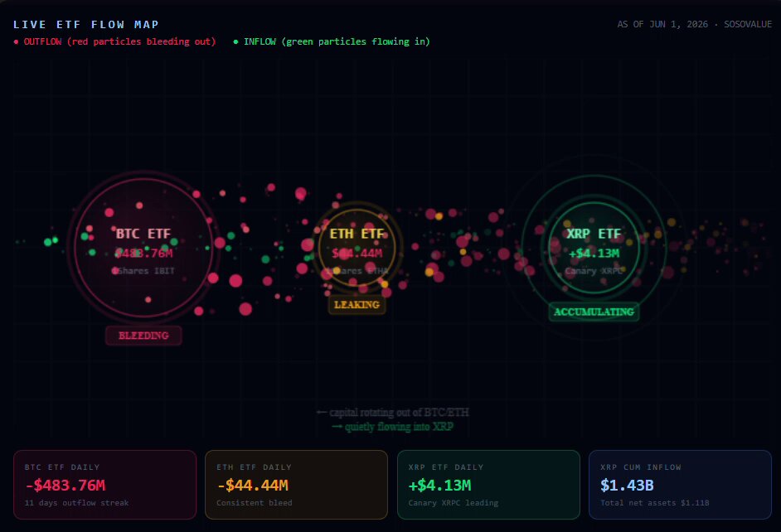Select the BTC ETF circle node
This screenshot has height=532, width=781.
[143, 248]
